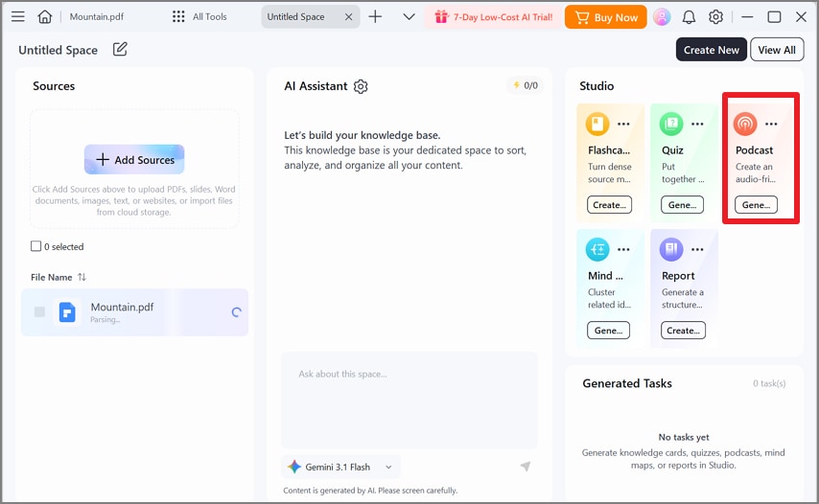The height and width of the screenshot is (504, 819).
Task: Select the Podcast card title
Action: [754, 150]
